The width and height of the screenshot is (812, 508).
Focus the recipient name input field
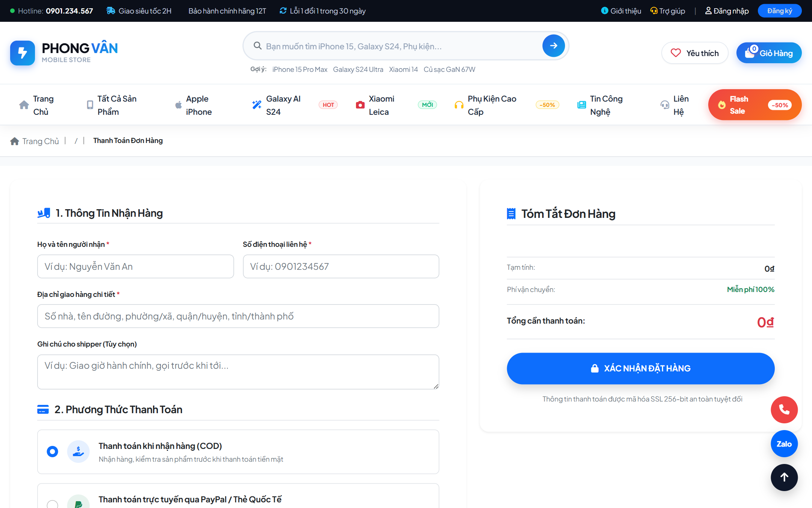[135, 266]
